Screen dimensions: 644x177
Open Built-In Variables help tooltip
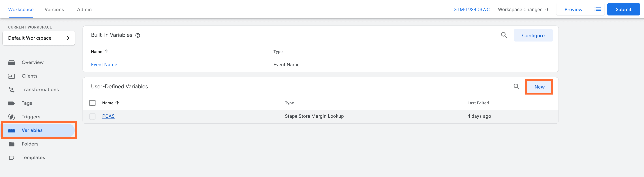(x=138, y=35)
